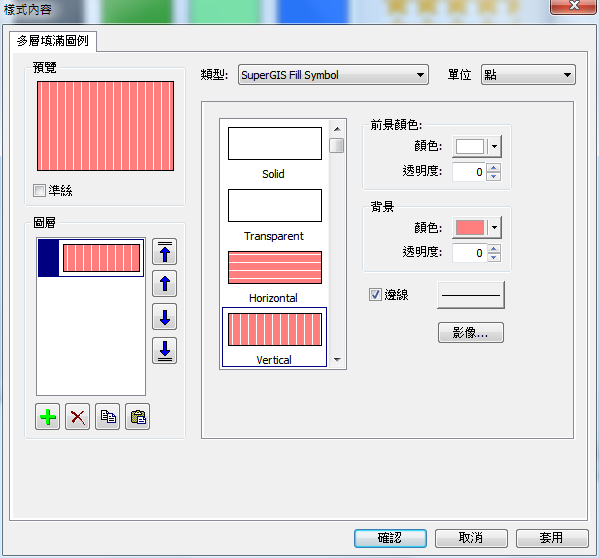Image resolution: width=599 pixels, height=558 pixels.
Task: Move layer to top with the top arrow
Action: pos(164,252)
